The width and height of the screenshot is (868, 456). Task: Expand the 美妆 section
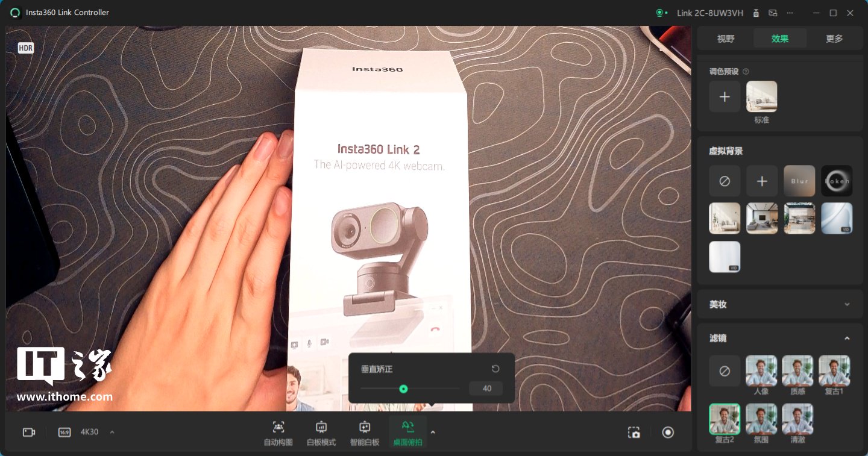847,304
